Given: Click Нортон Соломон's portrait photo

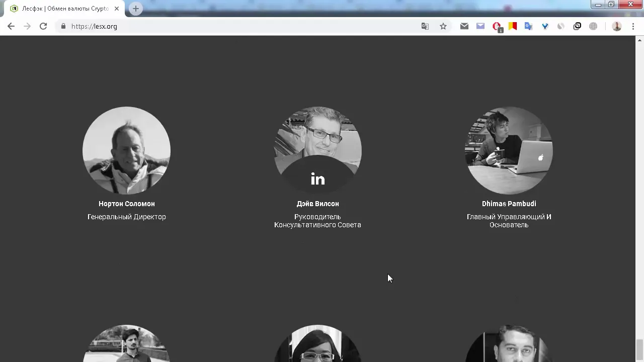Looking at the screenshot, I should click(x=126, y=150).
